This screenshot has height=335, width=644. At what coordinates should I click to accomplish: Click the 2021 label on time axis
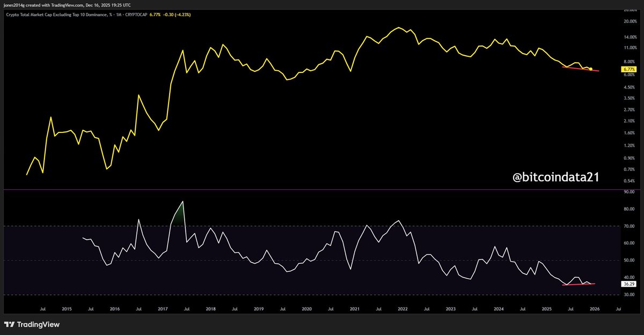click(x=354, y=309)
